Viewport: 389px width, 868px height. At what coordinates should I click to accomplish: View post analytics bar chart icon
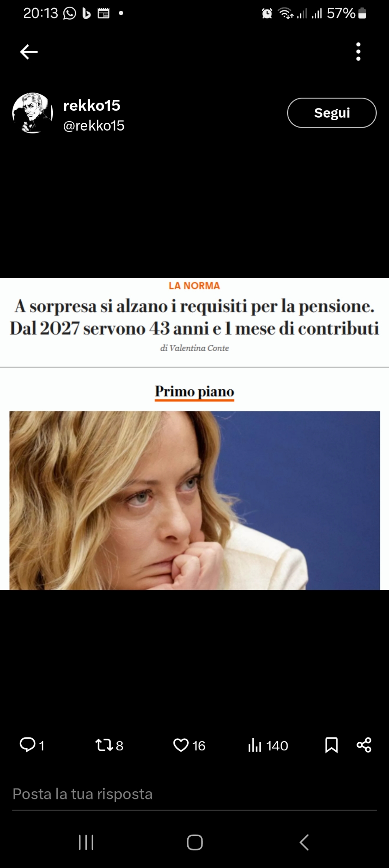click(x=255, y=745)
